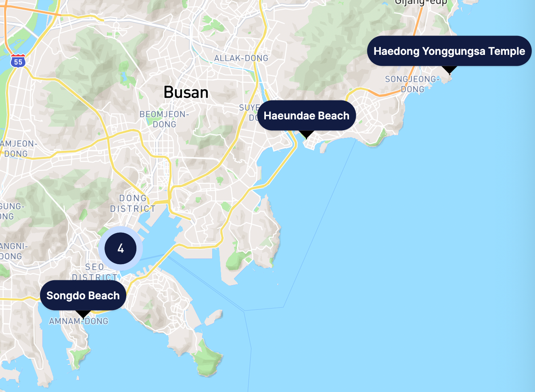The width and height of the screenshot is (535, 392).
Task: Open the cluster marker showing 4 places
Action: pyautogui.click(x=121, y=248)
